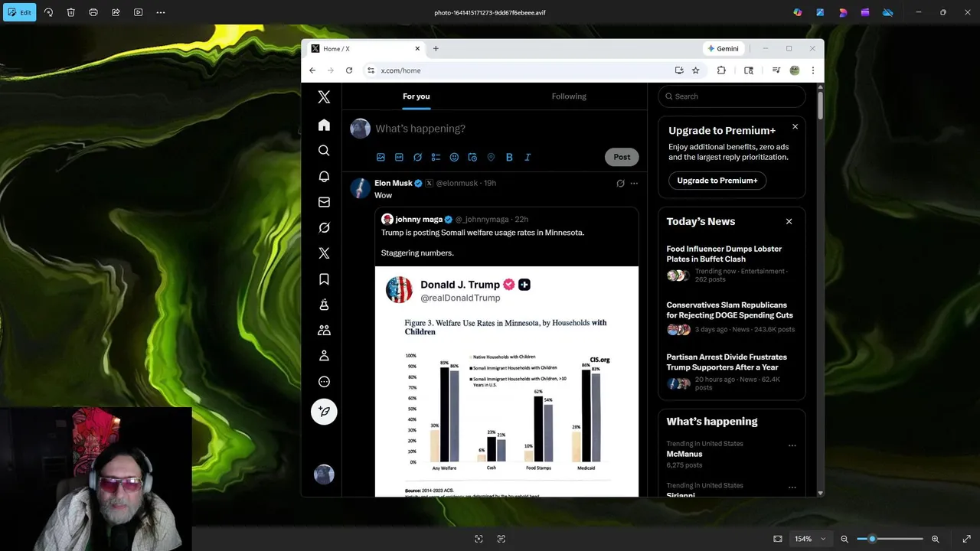
Task: Reload the page in Chrome
Action: click(349, 70)
